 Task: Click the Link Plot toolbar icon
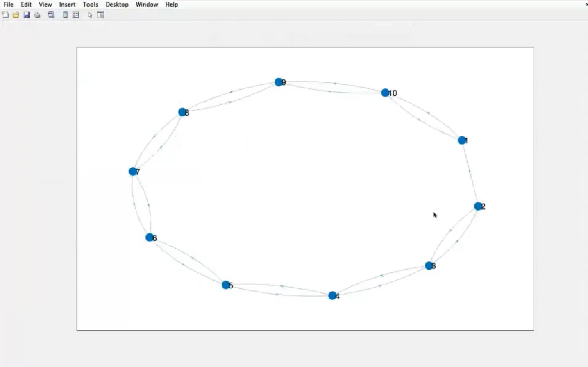[x=51, y=15]
